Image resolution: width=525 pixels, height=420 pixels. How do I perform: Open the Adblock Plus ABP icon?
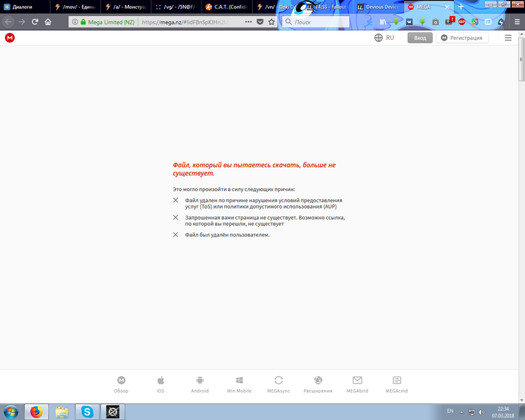point(462,22)
